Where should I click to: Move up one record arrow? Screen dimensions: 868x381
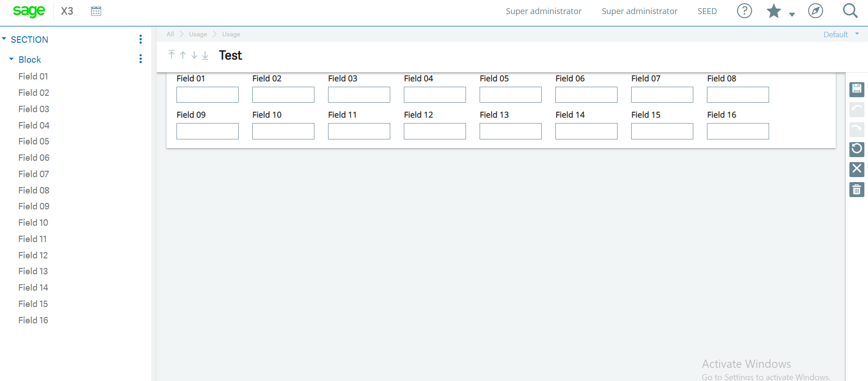coord(183,55)
